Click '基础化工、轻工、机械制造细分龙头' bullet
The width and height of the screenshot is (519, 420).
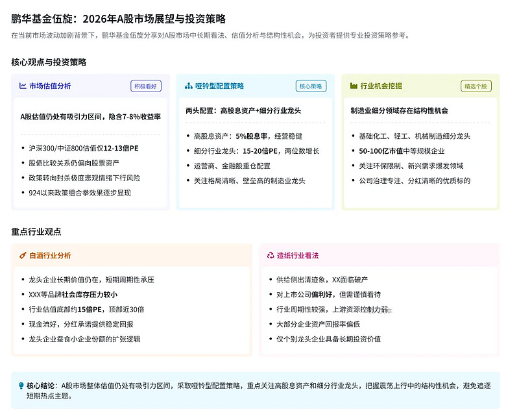(x=415, y=136)
